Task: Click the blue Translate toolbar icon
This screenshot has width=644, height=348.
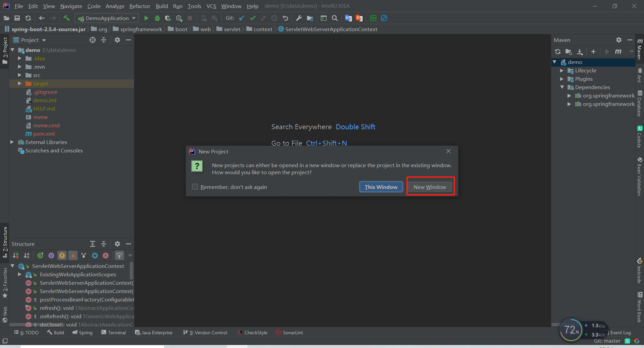Action: click(348, 18)
